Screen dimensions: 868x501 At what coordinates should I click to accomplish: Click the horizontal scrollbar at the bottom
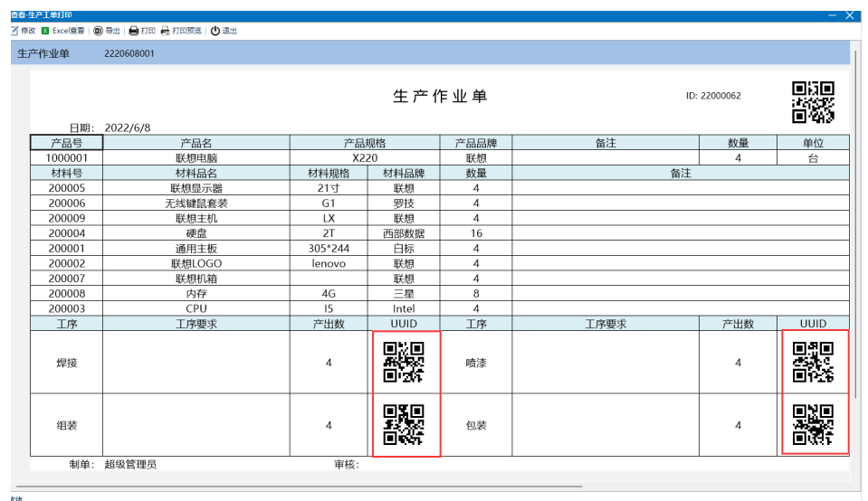[299, 487]
